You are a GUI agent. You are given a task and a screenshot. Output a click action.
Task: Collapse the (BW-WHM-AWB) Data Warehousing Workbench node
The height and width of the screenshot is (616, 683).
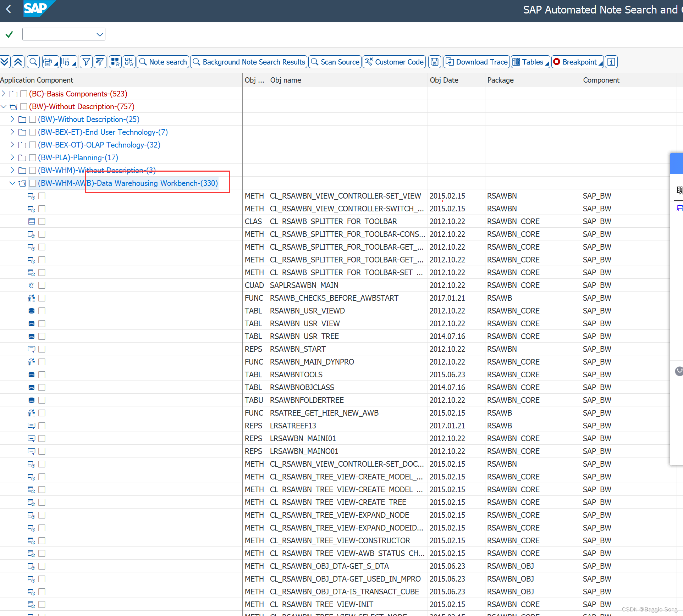click(12, 183)
